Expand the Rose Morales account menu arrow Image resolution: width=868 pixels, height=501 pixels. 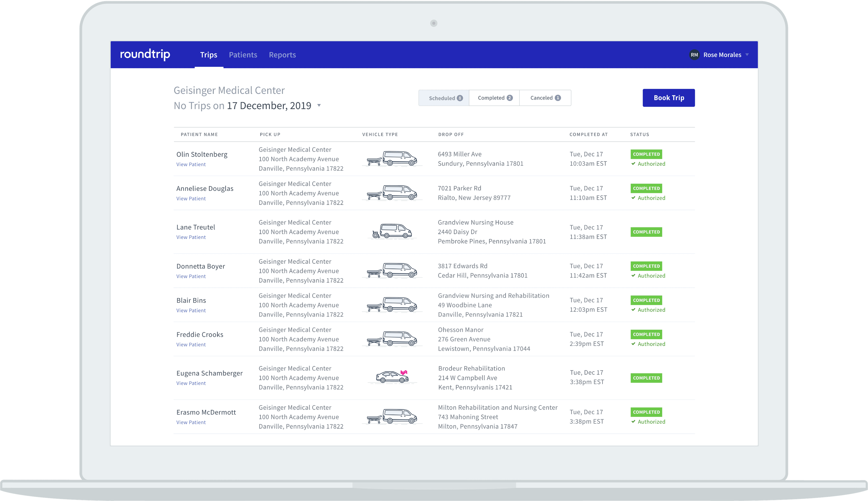[747, 55]
